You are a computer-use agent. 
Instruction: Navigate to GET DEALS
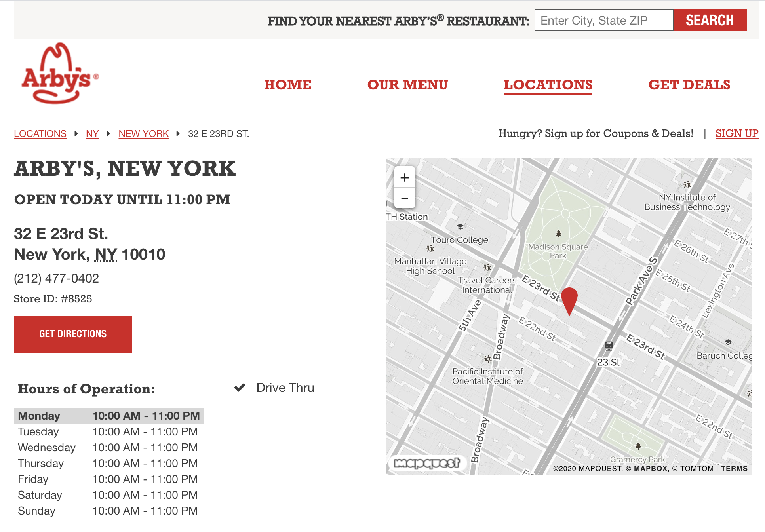[x=690, y=85]
